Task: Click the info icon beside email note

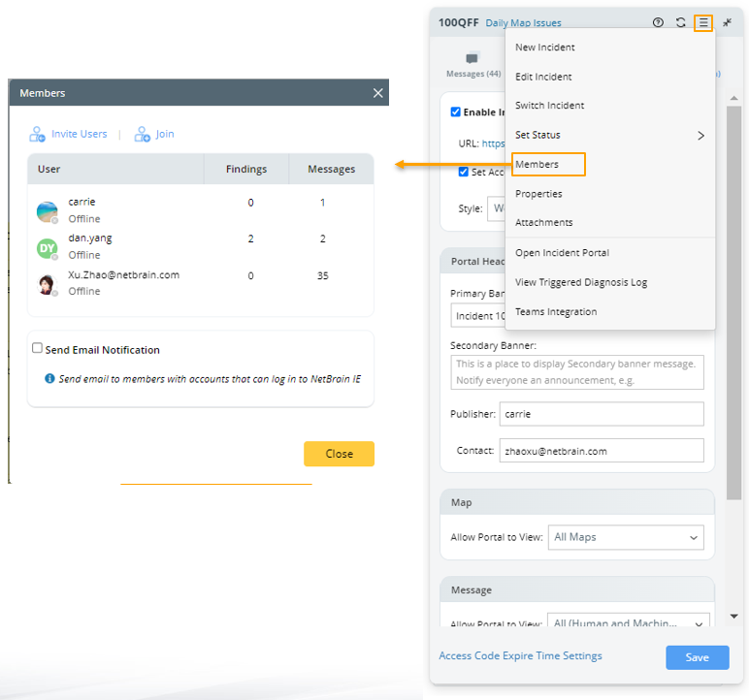Action: click(x=49, y=379)
